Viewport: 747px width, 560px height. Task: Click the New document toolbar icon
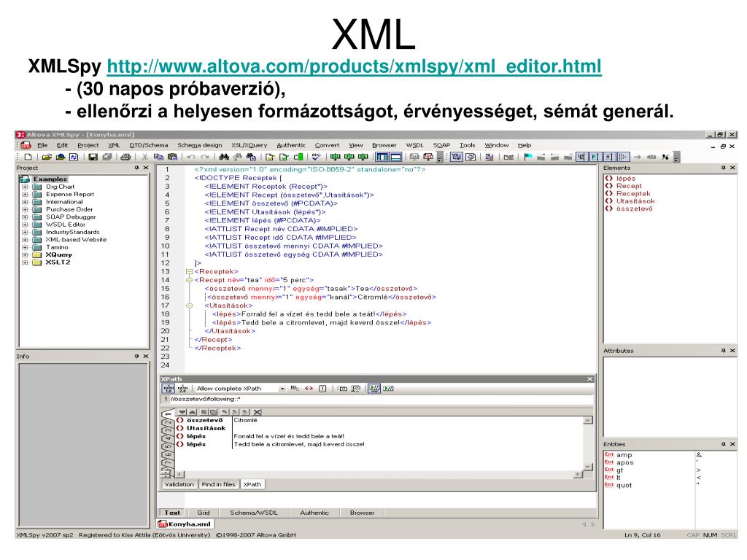pyautogui.click(x=28, y=157)
